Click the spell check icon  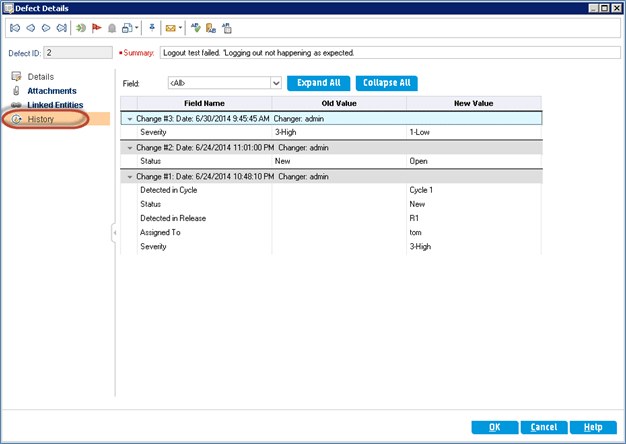coord(195,29)
